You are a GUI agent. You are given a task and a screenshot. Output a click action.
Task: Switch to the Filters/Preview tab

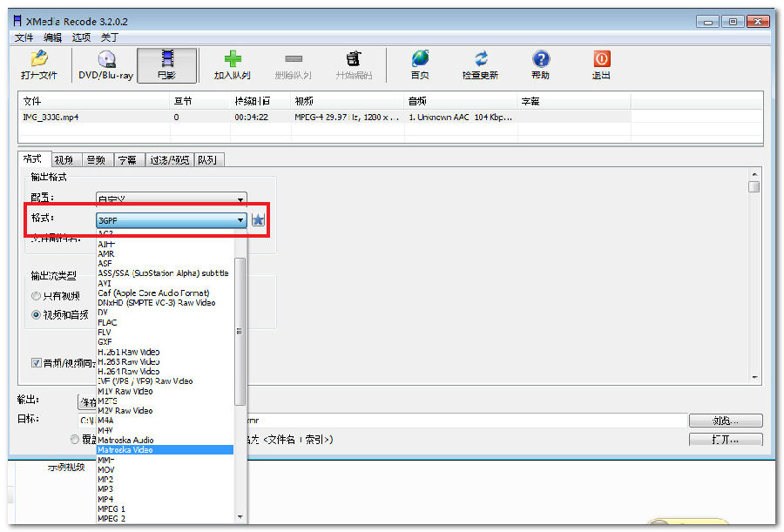(170, 160)
